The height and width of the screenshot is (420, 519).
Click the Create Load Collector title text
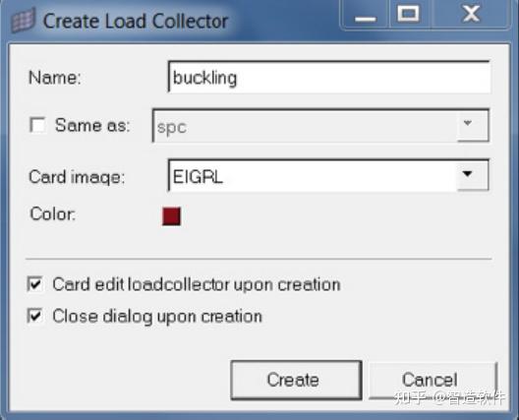[x=136, y=22]
